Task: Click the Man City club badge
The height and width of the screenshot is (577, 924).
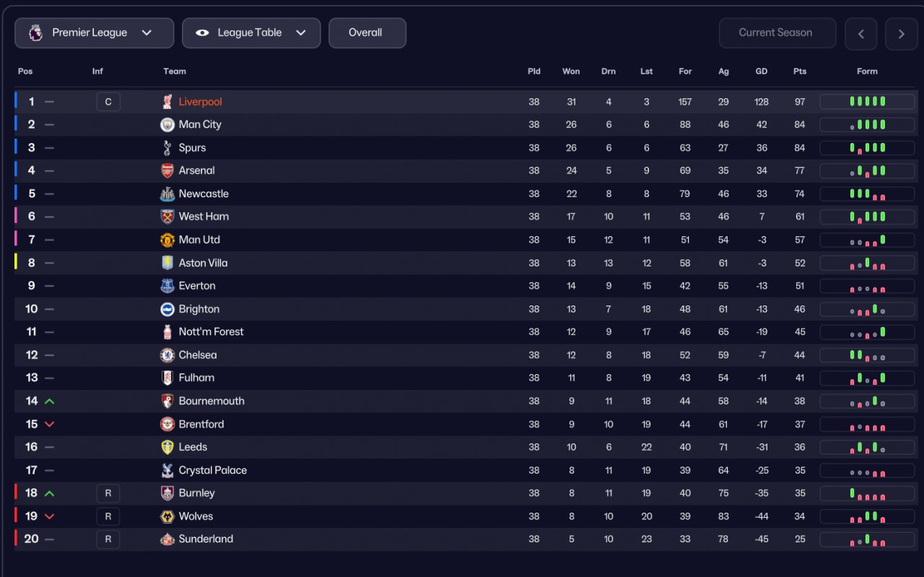Action: pos(167,125)
